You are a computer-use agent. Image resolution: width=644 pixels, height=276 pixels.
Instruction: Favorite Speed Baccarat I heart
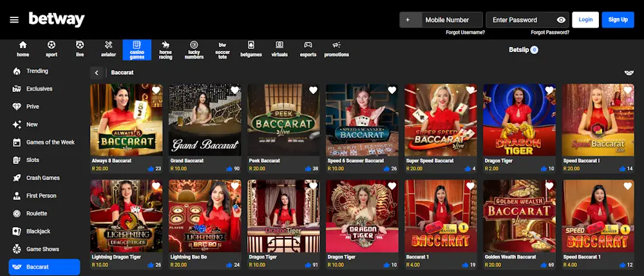[627, 90]
